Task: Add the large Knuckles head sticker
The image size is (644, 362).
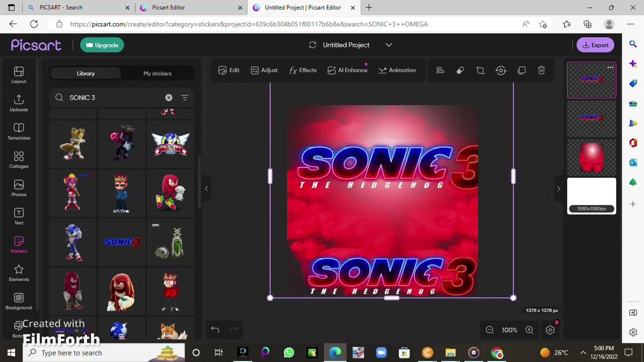Action: pyautogui.click(x=122, y=291)
